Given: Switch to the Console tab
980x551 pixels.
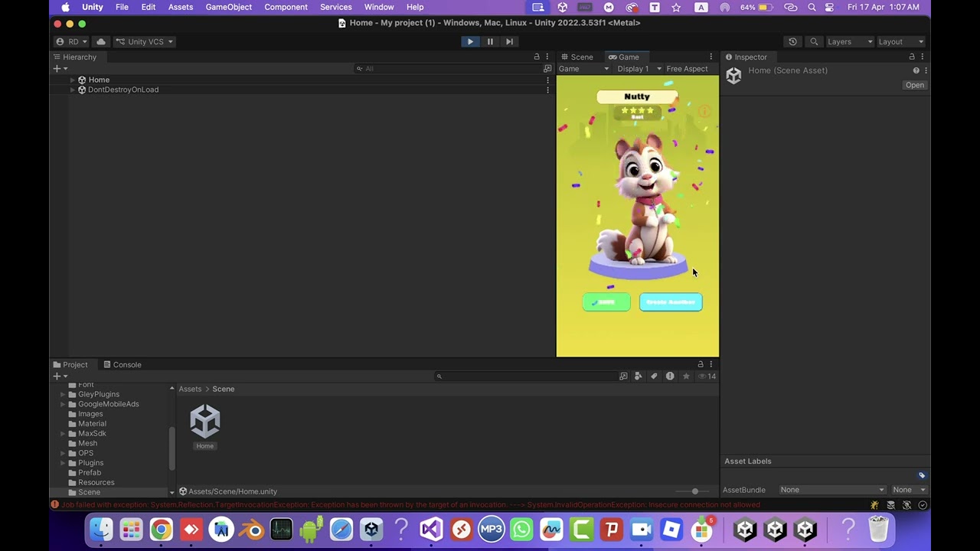Looking at the screenshot, I should [122, 364].
